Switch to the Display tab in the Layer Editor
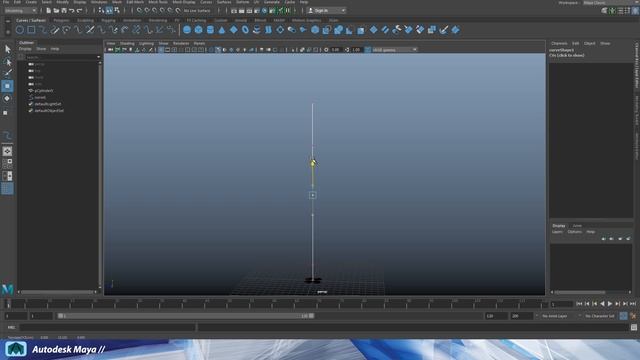 pyautogui.click(x=559, y=226)
